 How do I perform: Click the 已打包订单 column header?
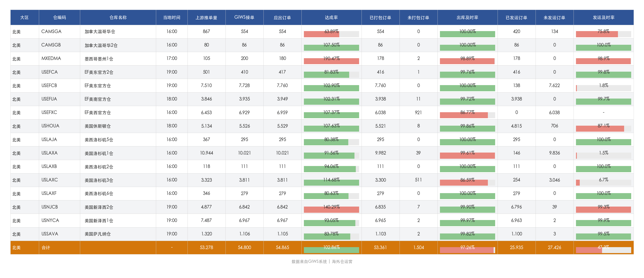point(381,17)
